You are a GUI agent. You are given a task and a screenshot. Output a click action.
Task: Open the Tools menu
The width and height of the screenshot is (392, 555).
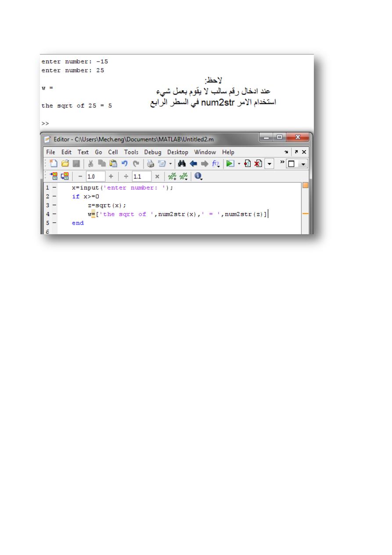tap(131, 152)
